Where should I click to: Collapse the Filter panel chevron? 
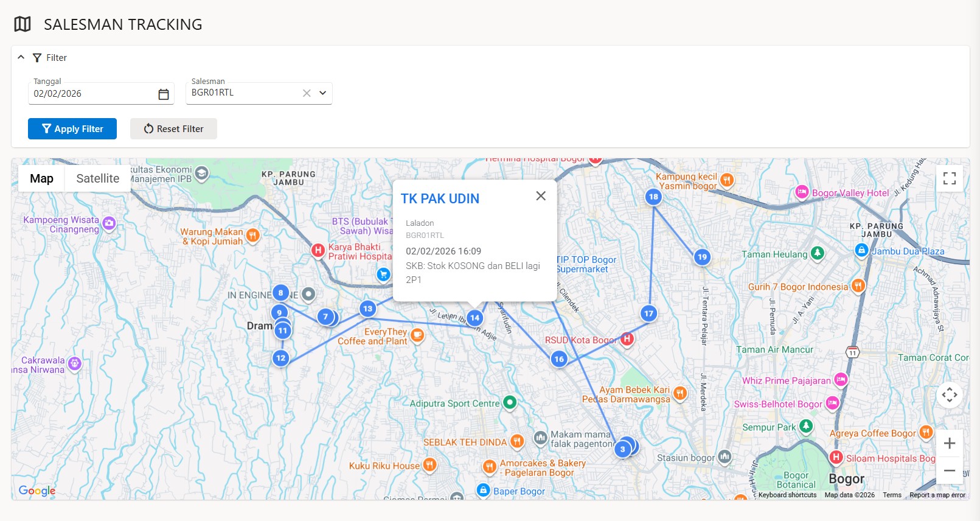[21, 57]
